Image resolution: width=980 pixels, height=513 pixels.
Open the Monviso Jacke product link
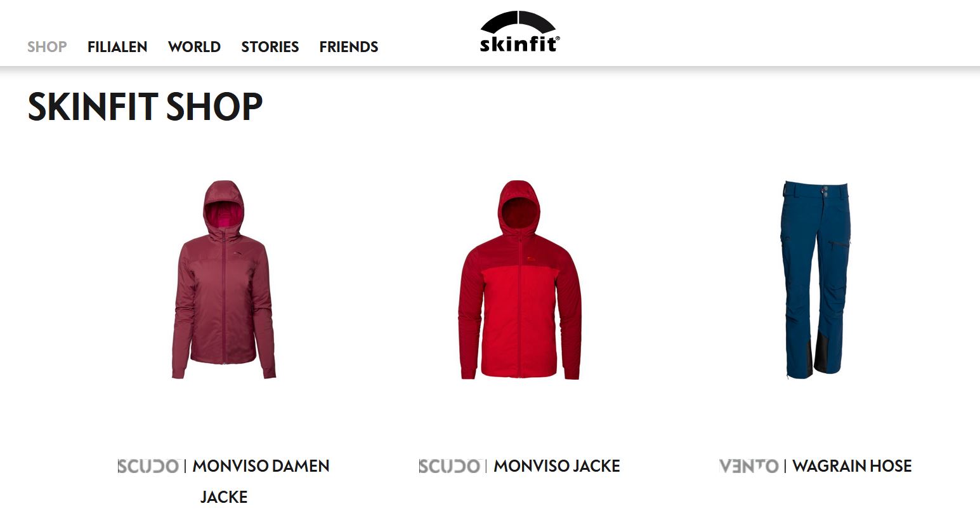557,466
